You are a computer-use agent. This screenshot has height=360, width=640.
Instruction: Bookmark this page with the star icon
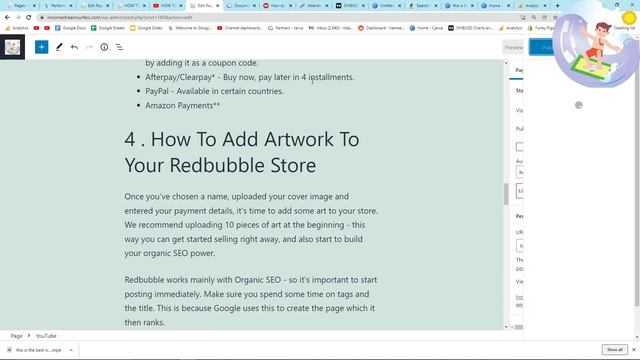coord(555,18)
